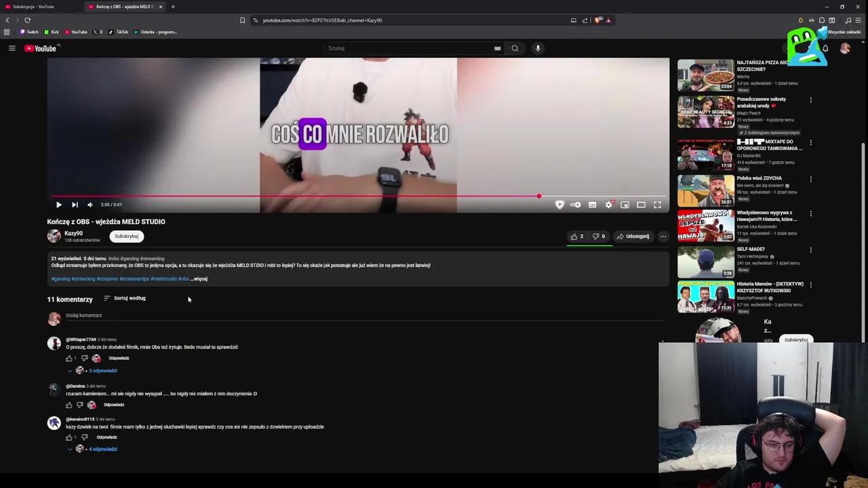Bookmark this page icon in address bar
The width and height of the screenshot is (868, 488).
coord(242,20)
